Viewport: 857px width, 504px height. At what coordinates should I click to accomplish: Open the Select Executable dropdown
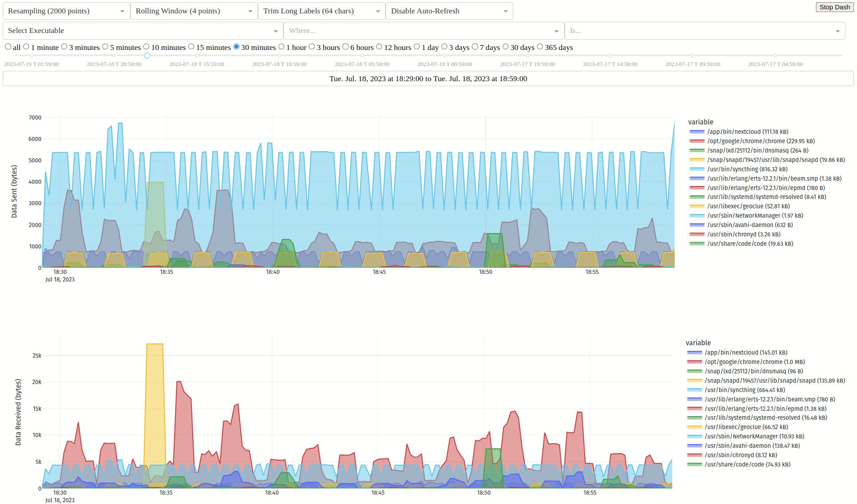142,31
